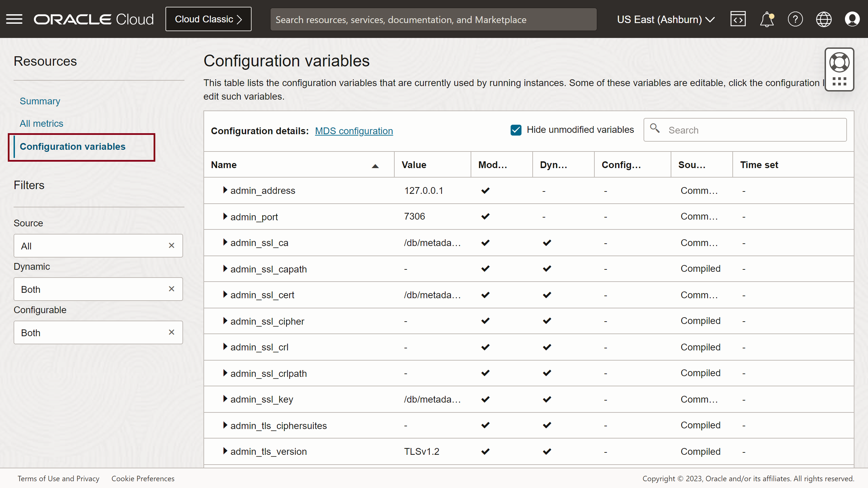Open the language globe icon
Viewport: 868px width, 488px height.
[824, 19]
